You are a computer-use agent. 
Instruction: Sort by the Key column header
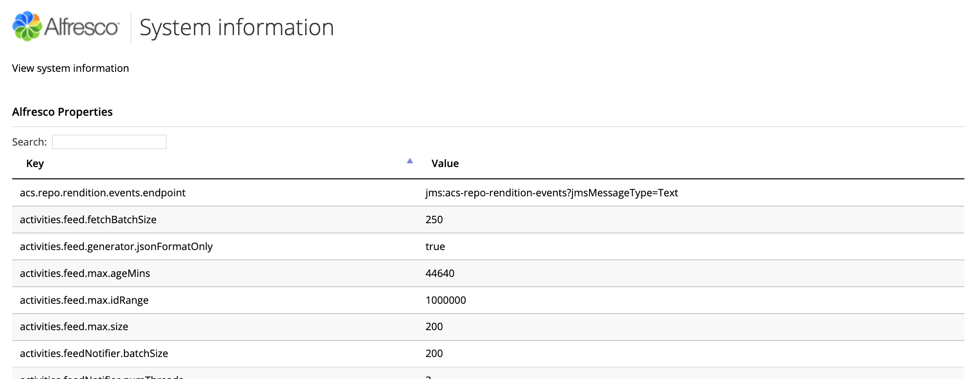tap(35, 164)
